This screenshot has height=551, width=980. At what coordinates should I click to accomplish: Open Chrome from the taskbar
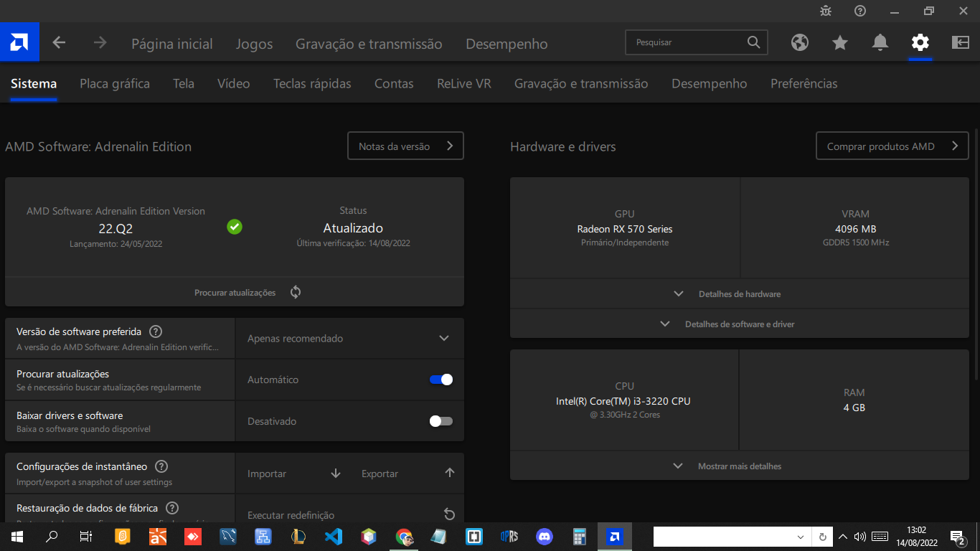click(404, 536)
